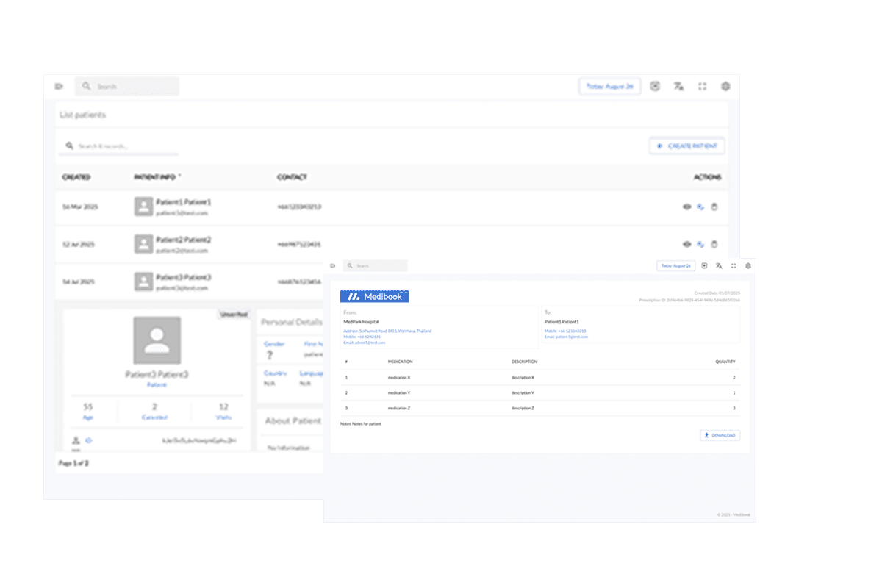View Patient2 Patient2 details via eye icon
The image size is (882, 588).
click(686, 244)
